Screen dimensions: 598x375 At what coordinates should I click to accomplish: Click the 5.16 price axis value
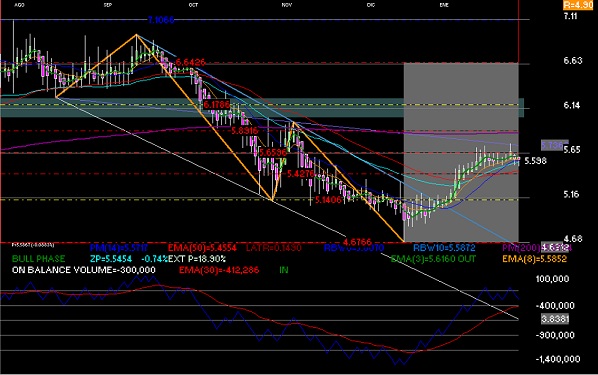pos(572,194)
